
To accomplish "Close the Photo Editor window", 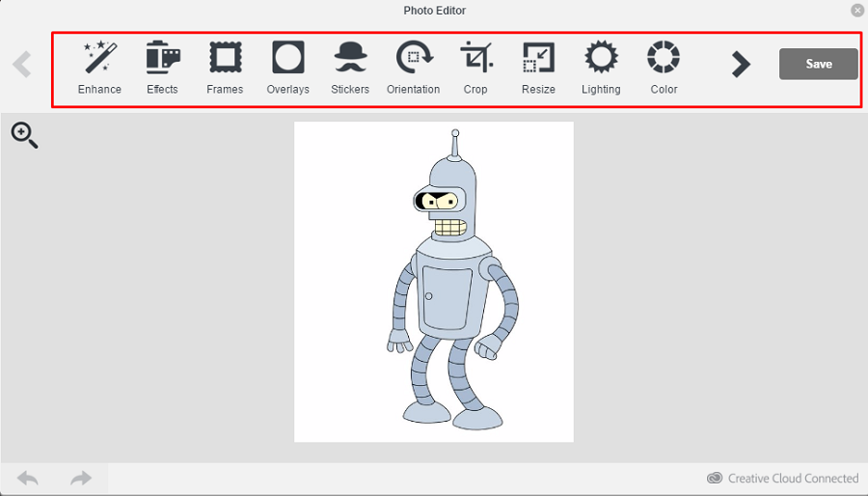I will click(857, 10).
